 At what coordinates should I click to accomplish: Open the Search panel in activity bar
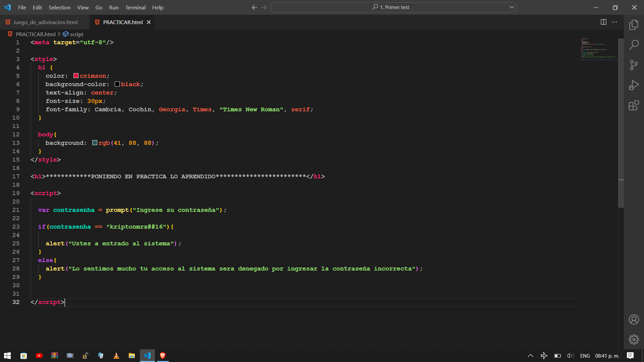pyautogui.click(x=634, y=45)
